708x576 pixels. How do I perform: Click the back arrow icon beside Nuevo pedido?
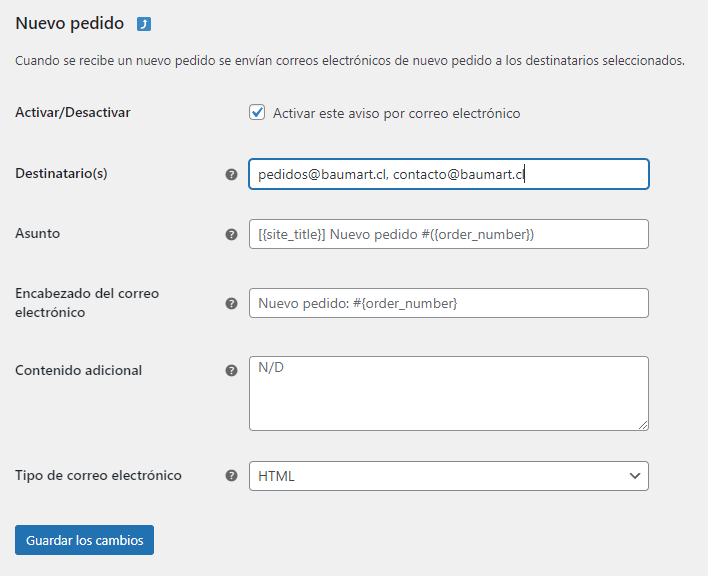(x=144, y=24)
